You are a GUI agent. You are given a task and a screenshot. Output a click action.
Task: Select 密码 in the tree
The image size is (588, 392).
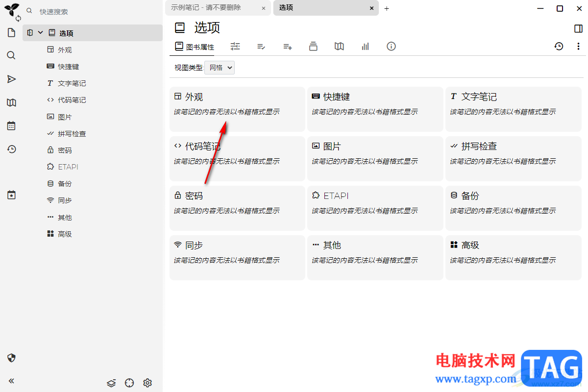tap(65, 150)
